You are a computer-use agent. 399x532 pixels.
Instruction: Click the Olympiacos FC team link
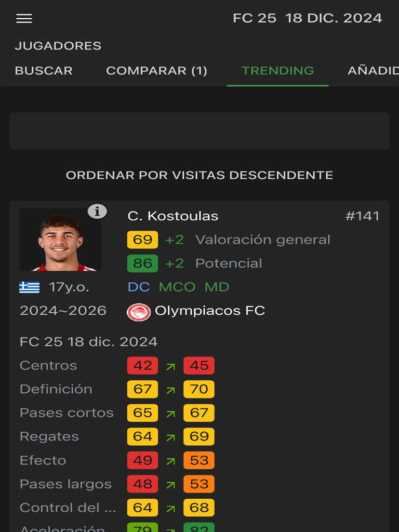pyautogui.click(x=210, y=311)
